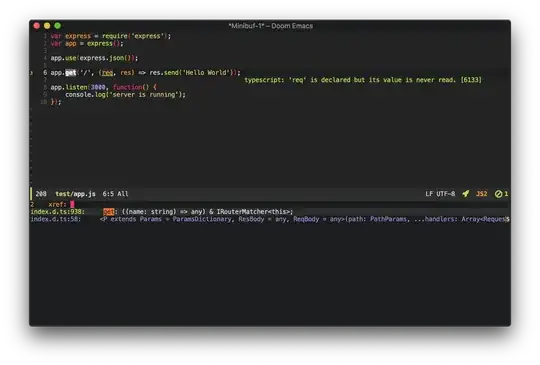Click the rocket LSP icon in modeline

(x=466, y=194)
